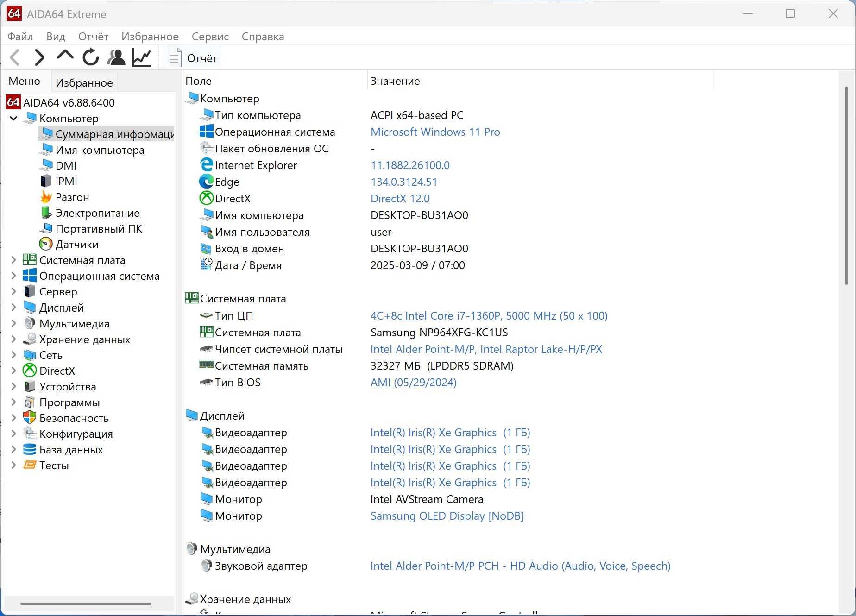Expand the Устройства tree node
The image size is (856, 616).
point(13,386)
